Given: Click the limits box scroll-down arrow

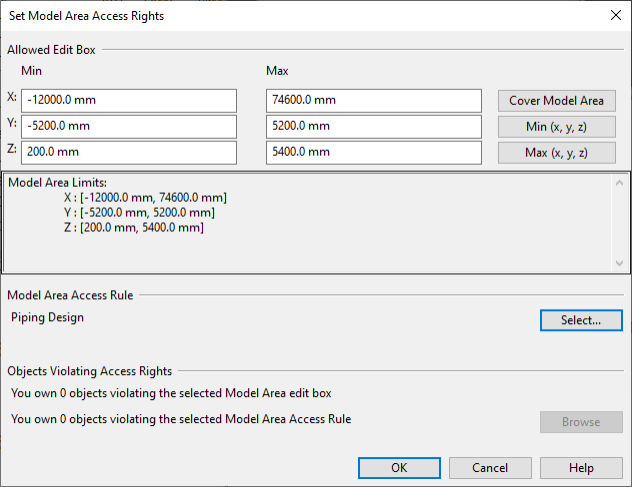Looking at the screenshot, I should [619, 263].
